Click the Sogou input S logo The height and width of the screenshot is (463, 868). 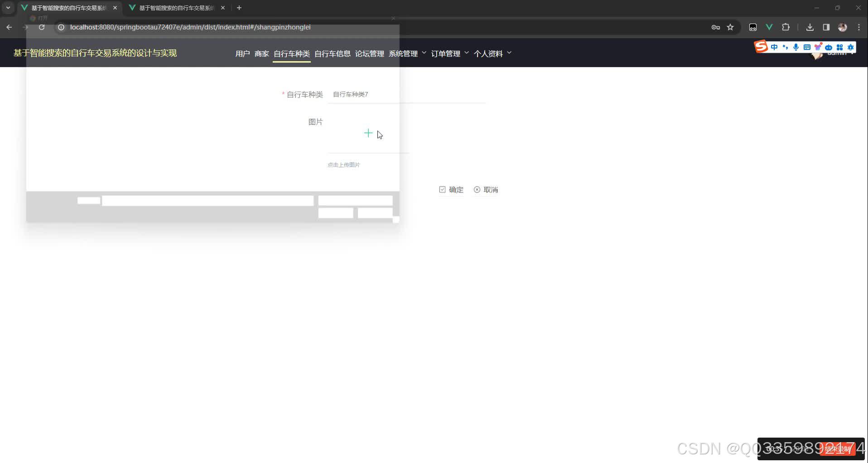coord(761,47)
